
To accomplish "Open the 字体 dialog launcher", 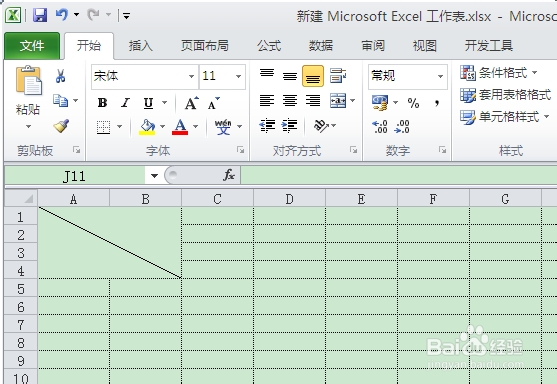I will pyautogui.click(x=240, y=150).
